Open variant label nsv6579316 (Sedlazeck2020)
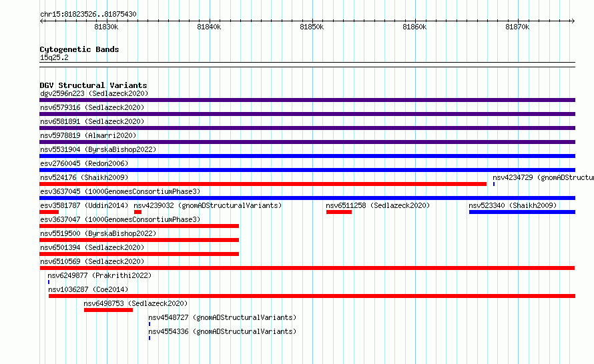The image size is (594, 364). [x=92, y=107]
